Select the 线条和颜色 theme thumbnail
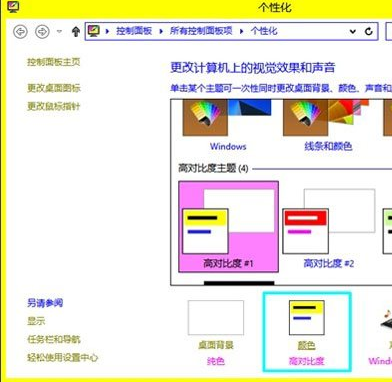 pos(326,117)
